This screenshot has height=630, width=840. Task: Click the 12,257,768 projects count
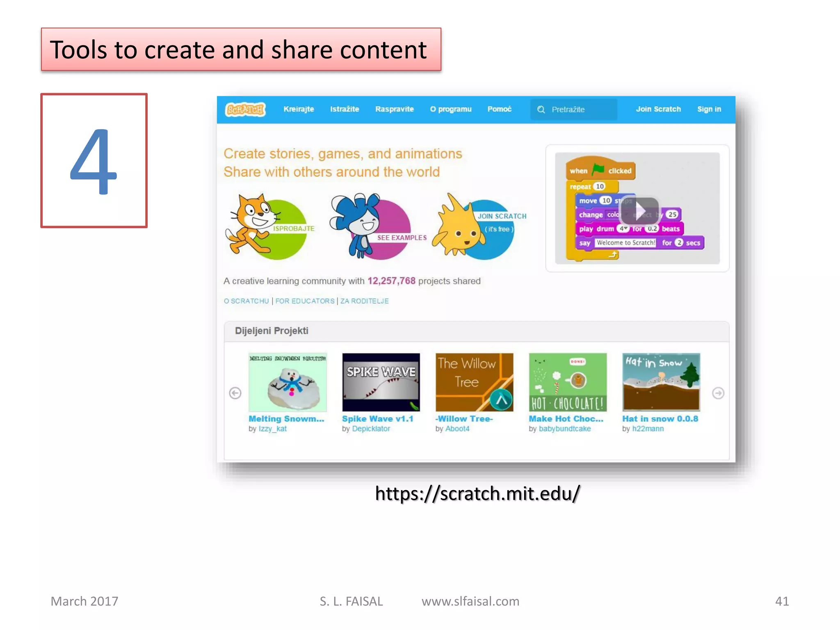pyautogui.click(x=391, y=281)
